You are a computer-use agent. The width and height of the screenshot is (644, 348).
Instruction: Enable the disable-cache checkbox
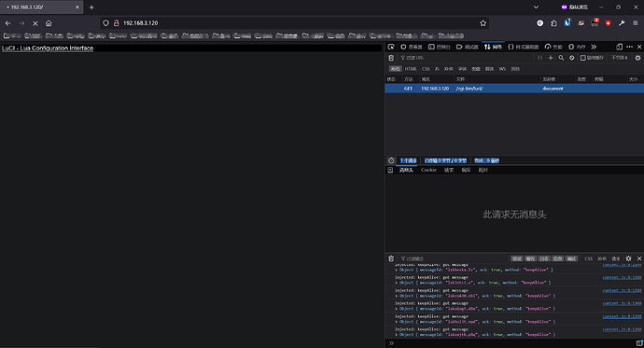pyautogui.click(x=582, y=58)
